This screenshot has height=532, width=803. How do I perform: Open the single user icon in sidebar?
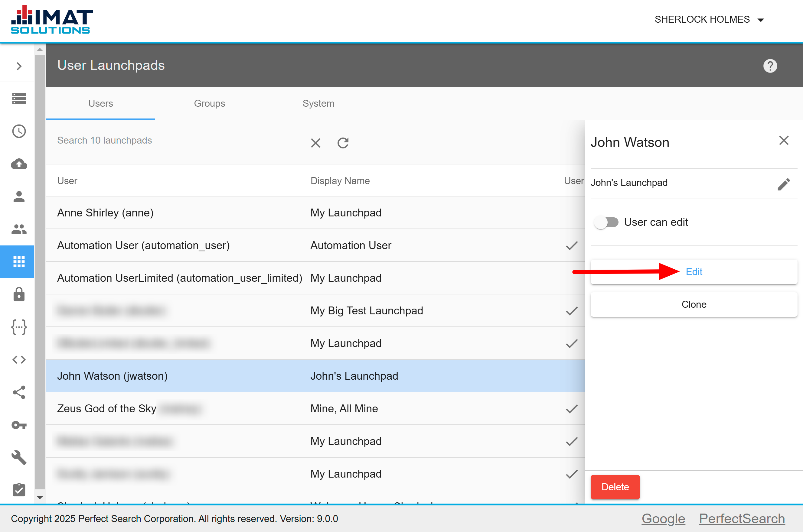19,196
